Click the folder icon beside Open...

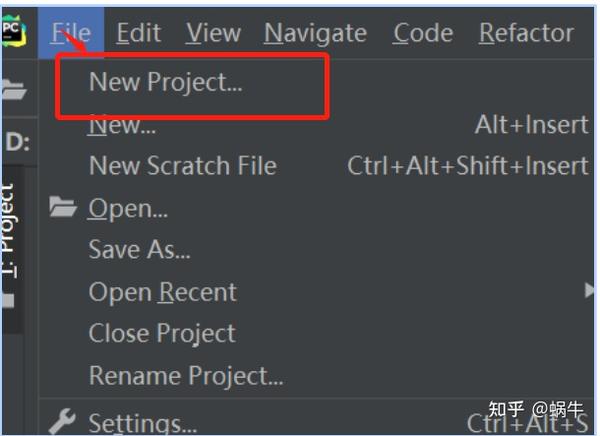coord(63,207)
